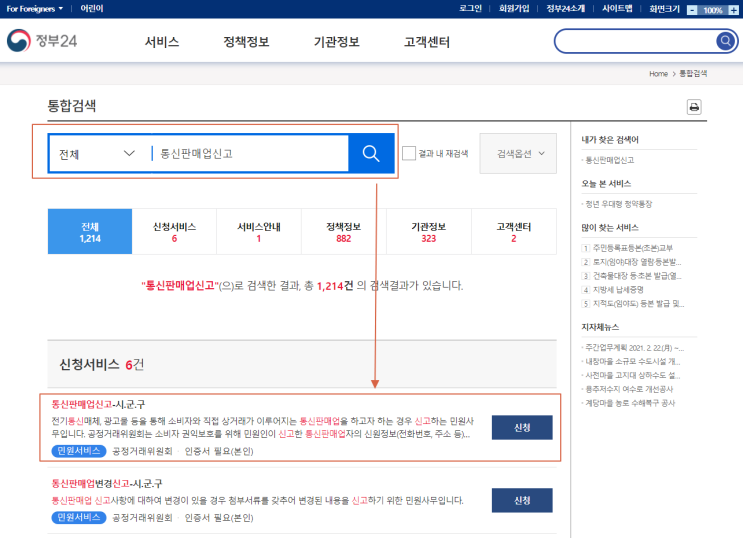The width and height of the screenshot is (743, 538).
Task: Decrease screen size with the minus icon
Action: [692, 9]
